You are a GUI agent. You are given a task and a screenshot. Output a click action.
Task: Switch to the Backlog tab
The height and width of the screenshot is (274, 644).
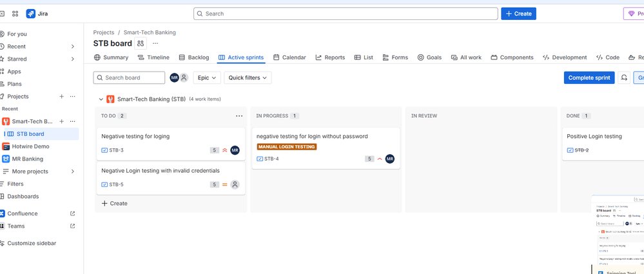tap(194, 57)
